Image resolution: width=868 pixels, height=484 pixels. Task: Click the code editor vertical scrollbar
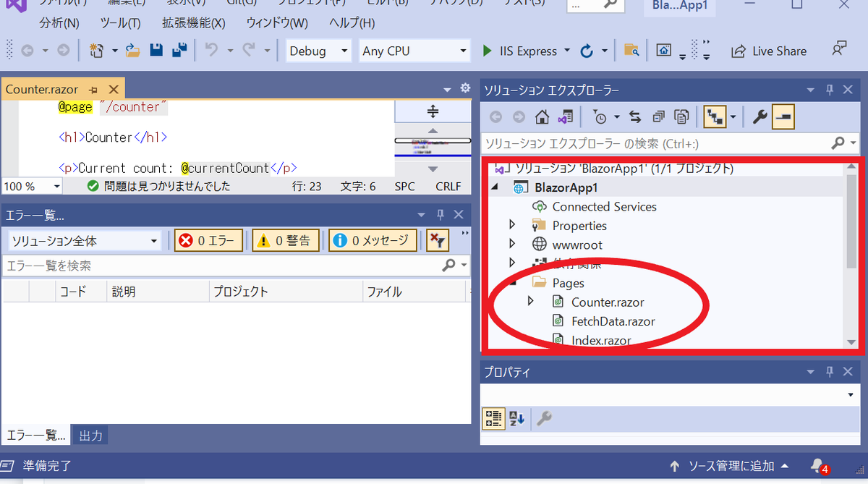click(433, 150)
